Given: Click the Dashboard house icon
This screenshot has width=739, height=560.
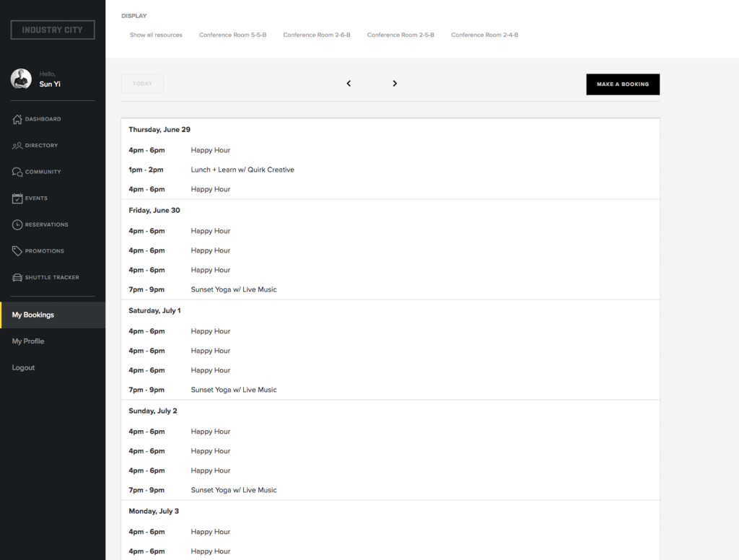Looking at the screenshot, I should pyautogui.click(x=17, y=119).
